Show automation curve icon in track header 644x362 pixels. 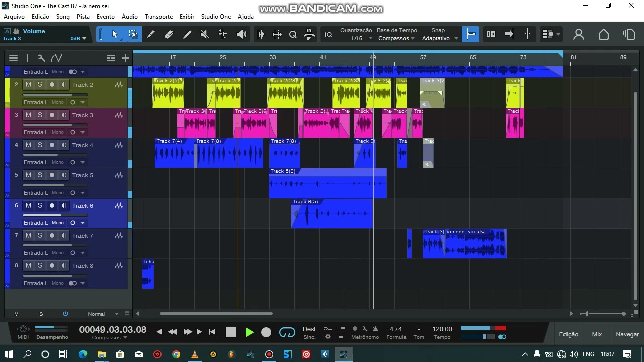[x=56, y=58]
